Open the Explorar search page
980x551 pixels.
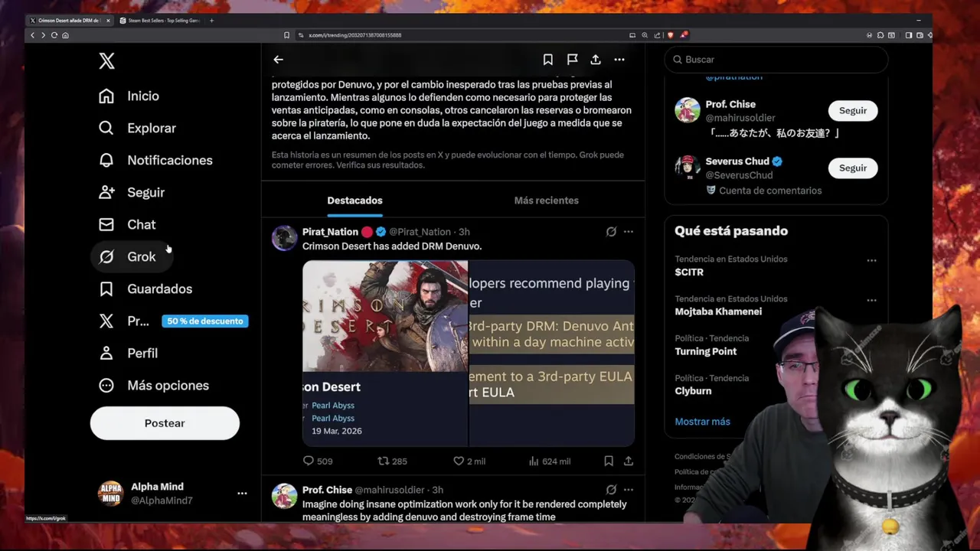tap(137, 128)
